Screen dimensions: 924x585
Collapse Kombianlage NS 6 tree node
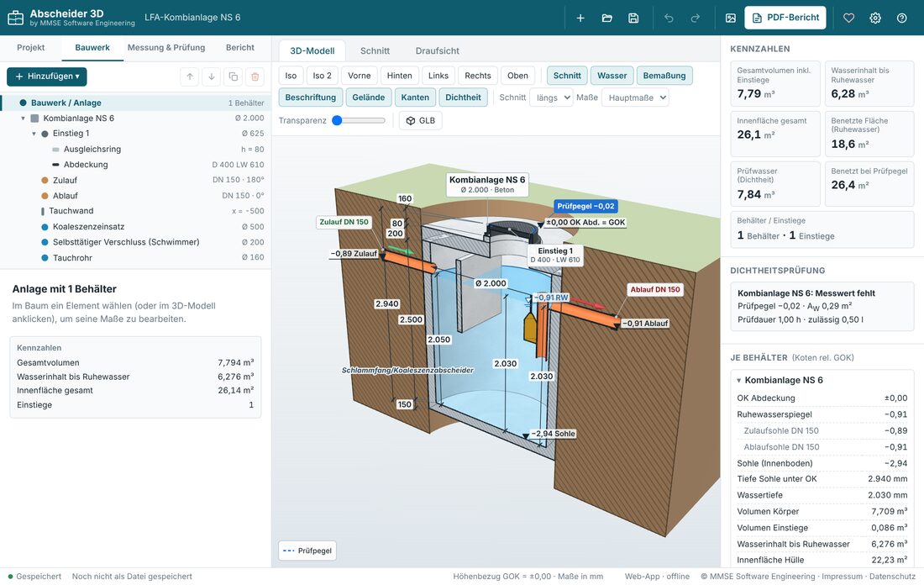pyautogui.click(x=23, y=119)
